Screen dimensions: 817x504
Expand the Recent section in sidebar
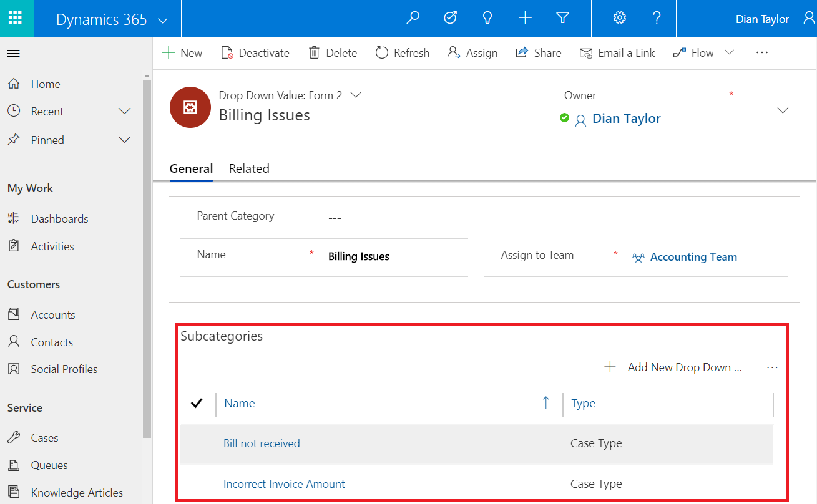(x=124, y=112)
